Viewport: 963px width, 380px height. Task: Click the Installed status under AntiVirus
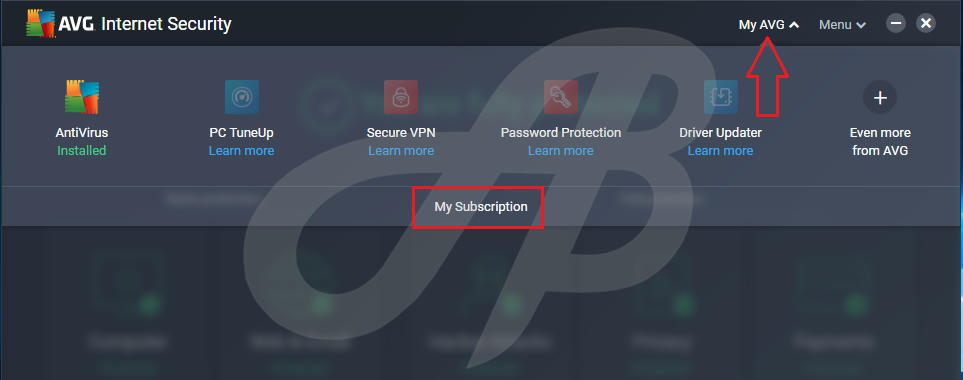(82, 150)
